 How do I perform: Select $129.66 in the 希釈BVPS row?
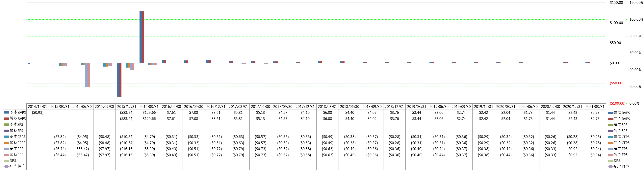click(149, 118)
